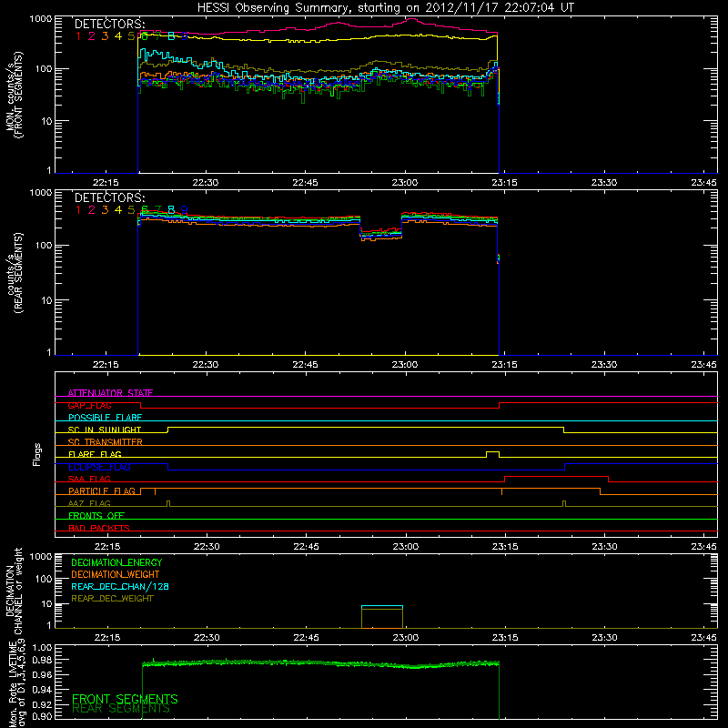
Task: Select blue detector 9 in rear segments legend
Action: (185, 210)
